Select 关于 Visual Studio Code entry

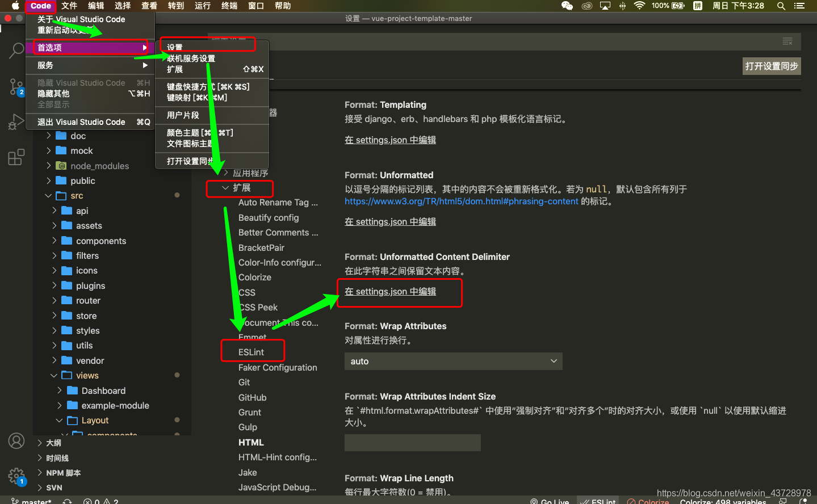click(90, 19)
